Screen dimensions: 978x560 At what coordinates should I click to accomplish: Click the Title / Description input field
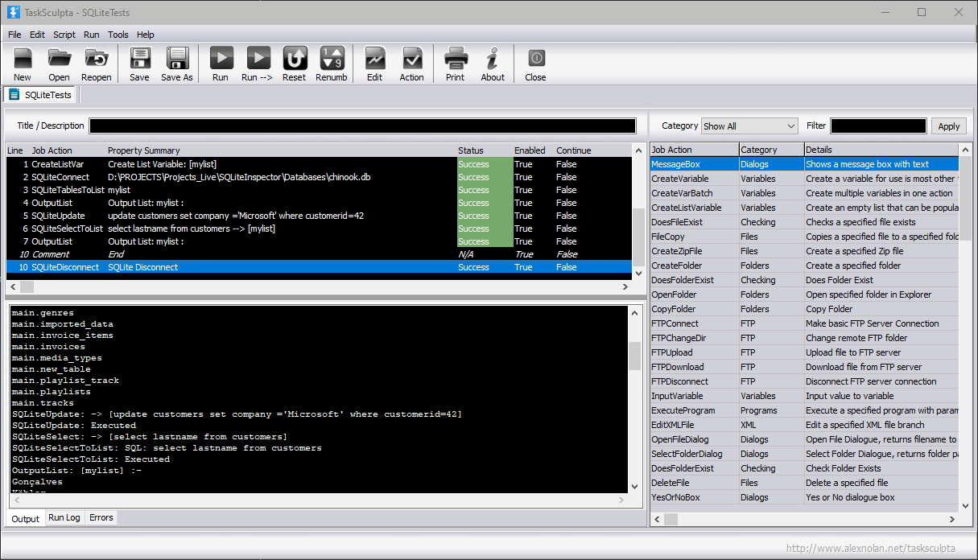point(362,126)
